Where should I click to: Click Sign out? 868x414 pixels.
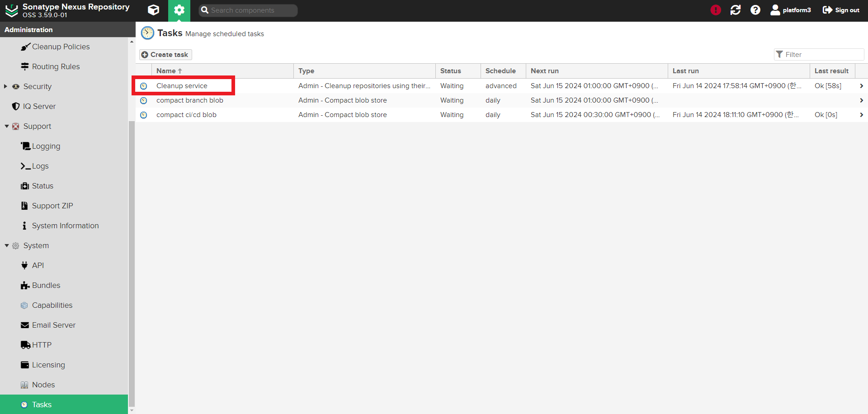click(x=841, y=10)
